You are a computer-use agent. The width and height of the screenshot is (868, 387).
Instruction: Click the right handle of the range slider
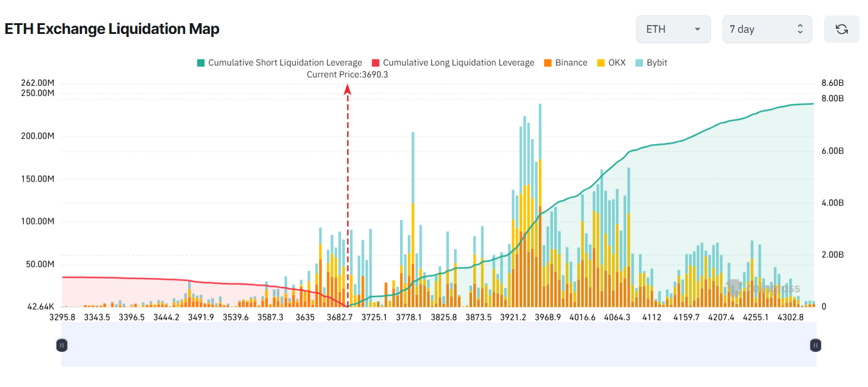815,345
